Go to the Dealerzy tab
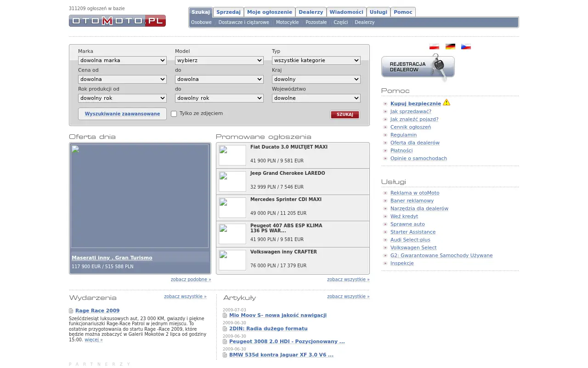The width and height of the screenshot is (588, 368). pyautogui.click(x=311, y=12)
